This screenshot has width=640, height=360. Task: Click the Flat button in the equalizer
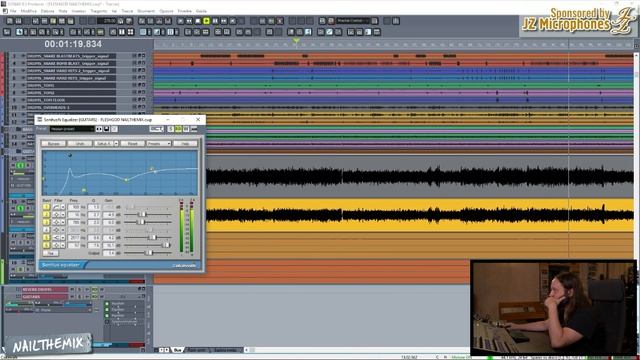point(51,253)
